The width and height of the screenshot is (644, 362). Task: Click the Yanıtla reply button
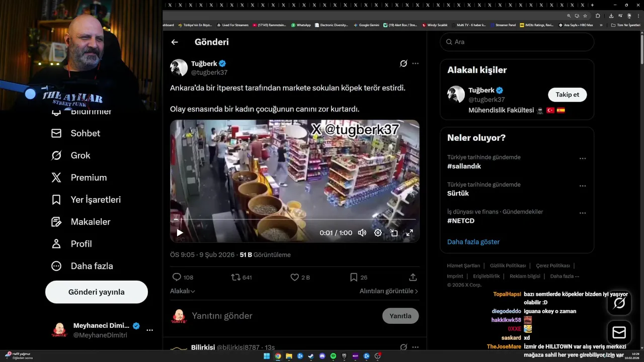click(x=400, y=316)
